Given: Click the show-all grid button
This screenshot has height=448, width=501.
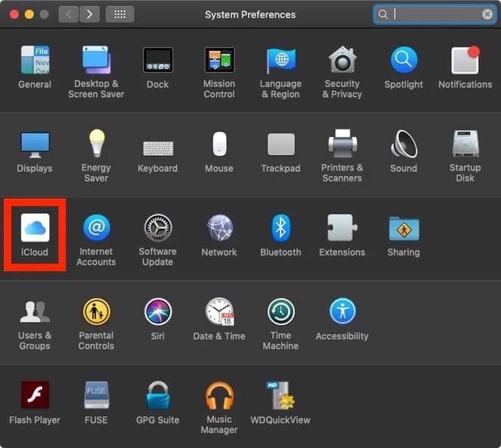Looking at the screenshot, I should coord(120,14).
